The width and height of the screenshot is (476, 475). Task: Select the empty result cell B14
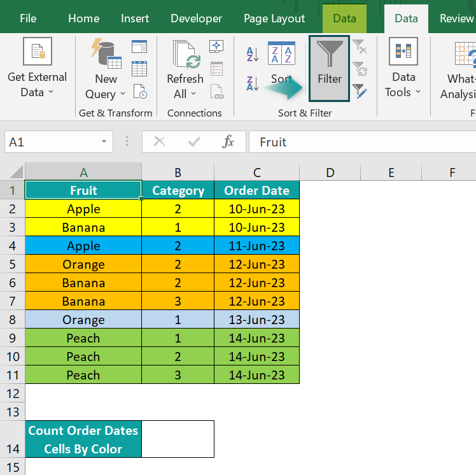pyautogui.click(x=178, y=439)
